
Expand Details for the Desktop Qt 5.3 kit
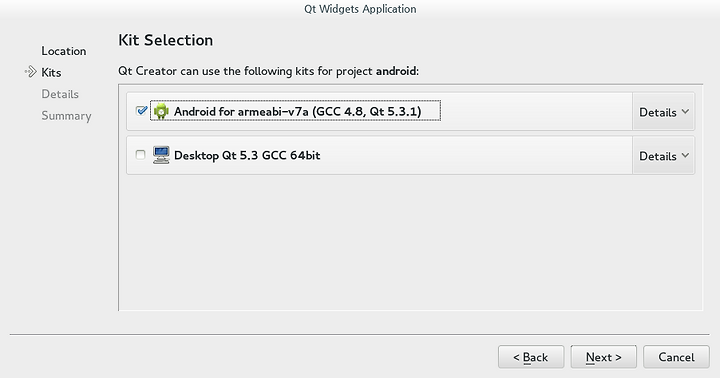point(664,156)
